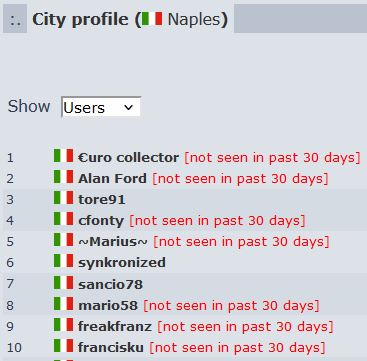Open €uro collector user profile

point(128,157)
